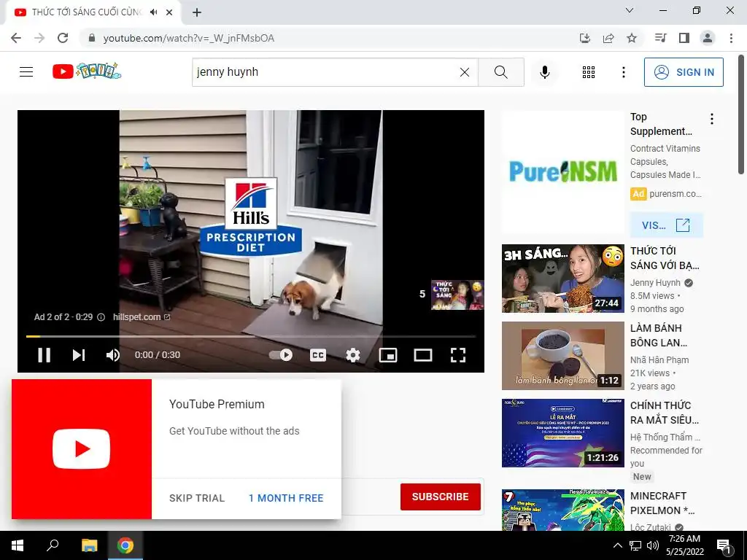Screen dimensions: 747x560
Task: Go to YouTube home via logo
Action: click(87, 71)
